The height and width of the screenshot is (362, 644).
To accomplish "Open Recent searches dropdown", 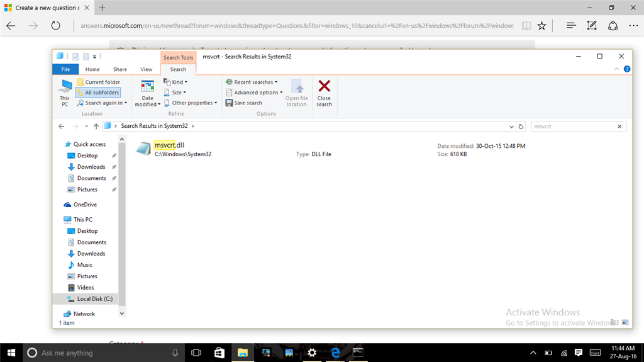I will click(x=252, y=82).
